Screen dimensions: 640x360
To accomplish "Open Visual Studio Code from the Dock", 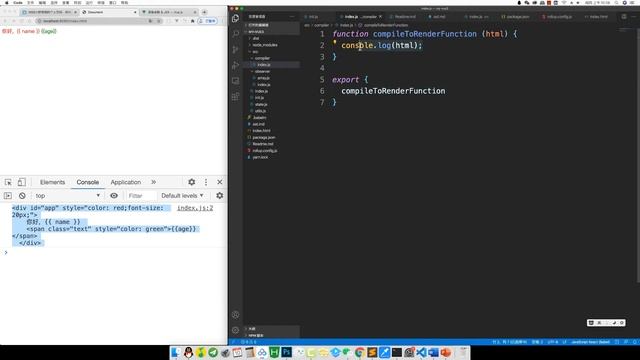I will click(421, 352).
